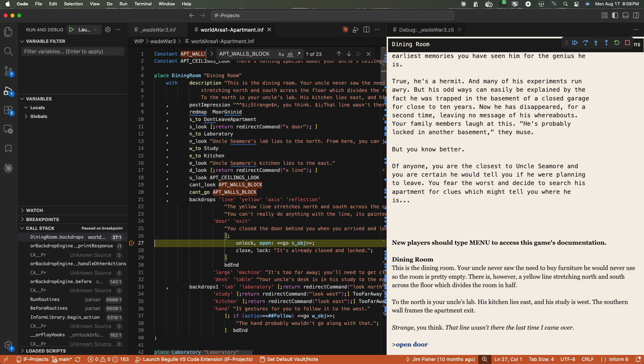Open macOS Spotlight search in menu bar
This screenshot has width=644, height=364.
pos(566,4)
